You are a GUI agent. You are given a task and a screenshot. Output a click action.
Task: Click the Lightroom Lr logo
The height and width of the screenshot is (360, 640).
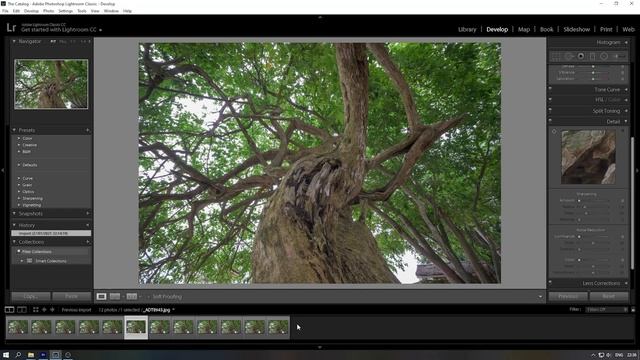tap(11, 27)
